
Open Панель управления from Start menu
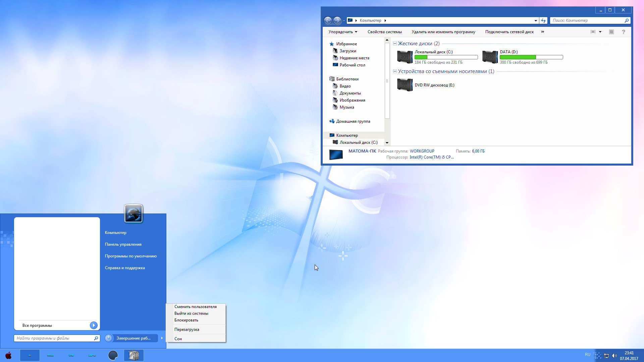(123, 244)
